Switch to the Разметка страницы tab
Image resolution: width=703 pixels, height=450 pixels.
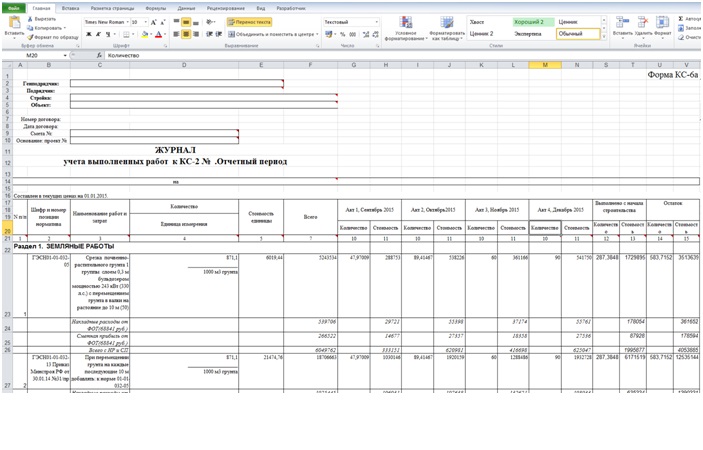(x=112, y=8)
